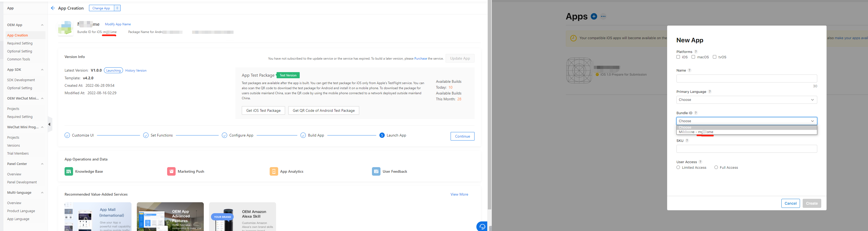Collapse the OEM App sidebar section

pyautogui.click(x=42, y=25)
